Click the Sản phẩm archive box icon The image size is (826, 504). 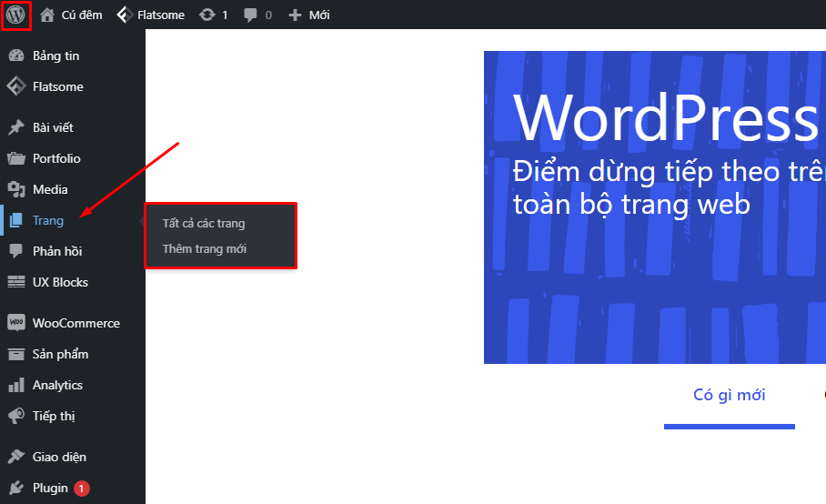click(x=16, y=354)
